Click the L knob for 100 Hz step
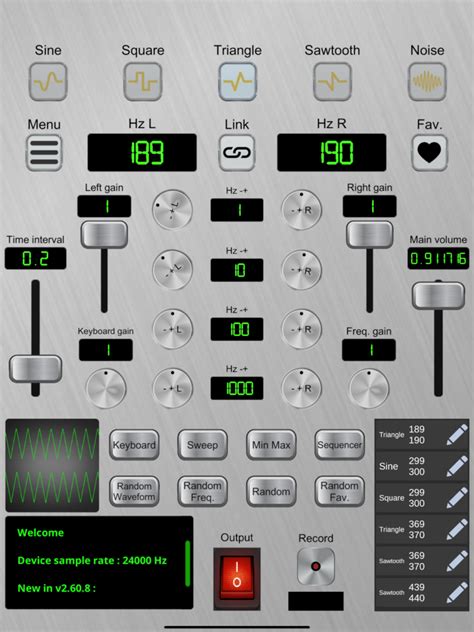This screenshot has height=632, width=474. tap(173, 329)
